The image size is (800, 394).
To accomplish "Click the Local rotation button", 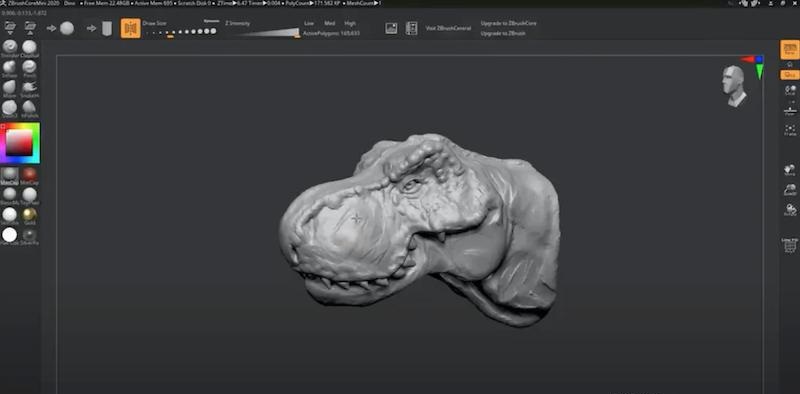I will 790,90.
